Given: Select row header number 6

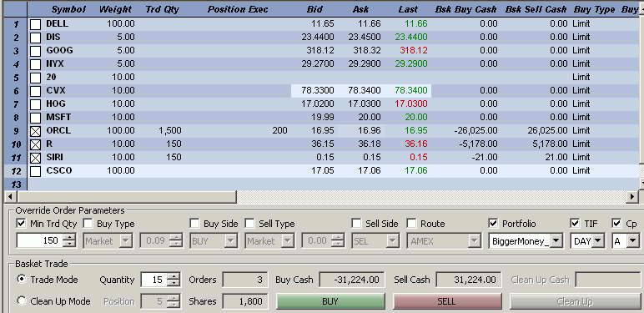Looking at the screenshot, I should click(16, 91).
